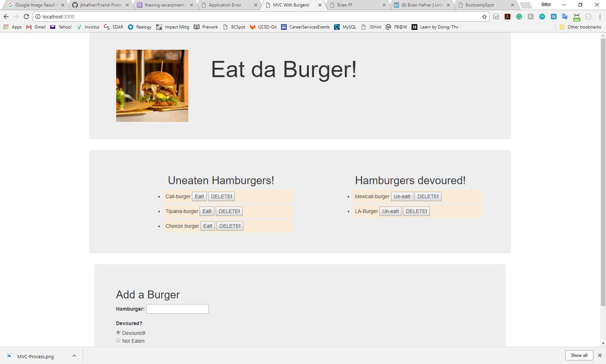
Task: Open the Prework bookmark
Action: click(206, 27)
